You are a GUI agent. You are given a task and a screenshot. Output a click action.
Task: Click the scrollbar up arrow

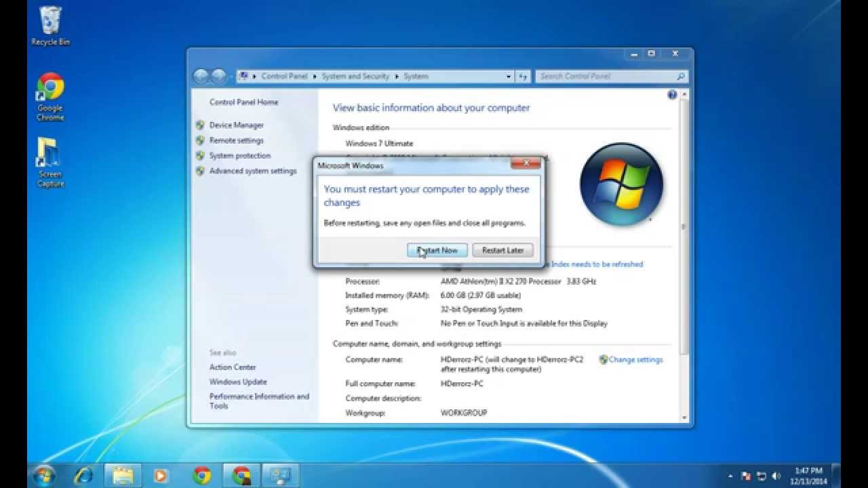coord(684,94)
